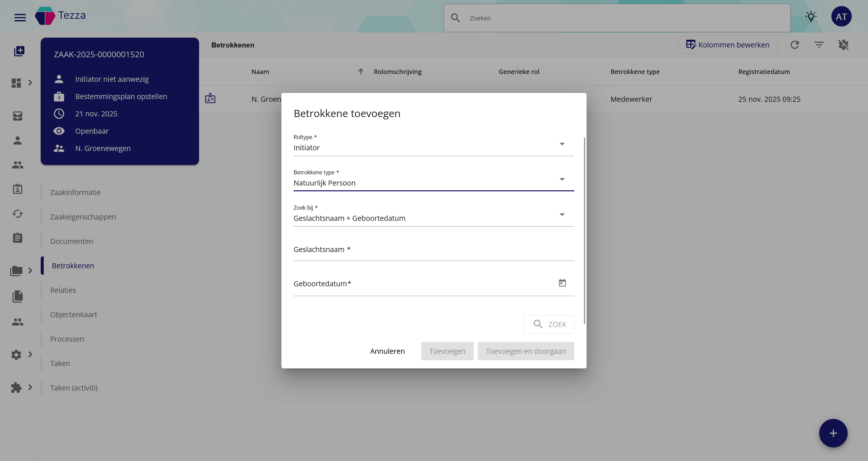The image size is (868, 461).
Task: Open the hamburger navigation menu
Action: (20, 17)
